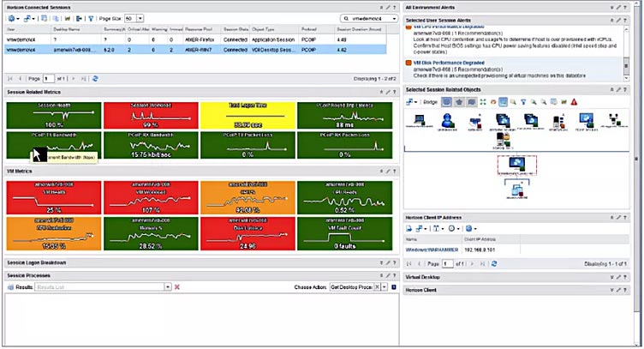Viewport: 644px width, 349px height.
Task: Open the Choose Action dropdown arrow
Action: pos(384,287)
